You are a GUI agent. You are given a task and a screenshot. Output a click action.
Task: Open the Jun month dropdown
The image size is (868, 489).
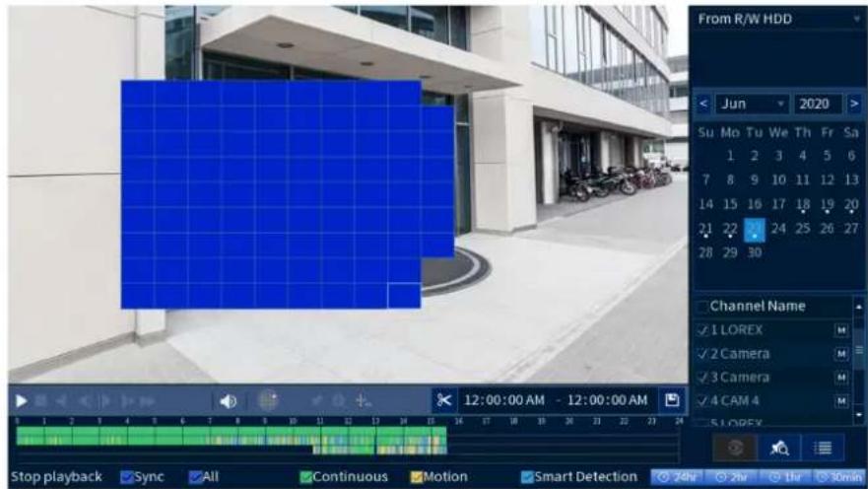pos(752,104)
